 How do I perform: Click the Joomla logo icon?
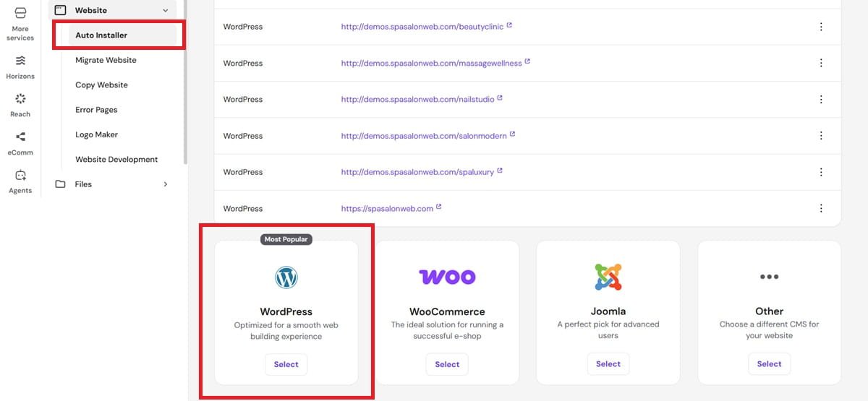(608, 277)
